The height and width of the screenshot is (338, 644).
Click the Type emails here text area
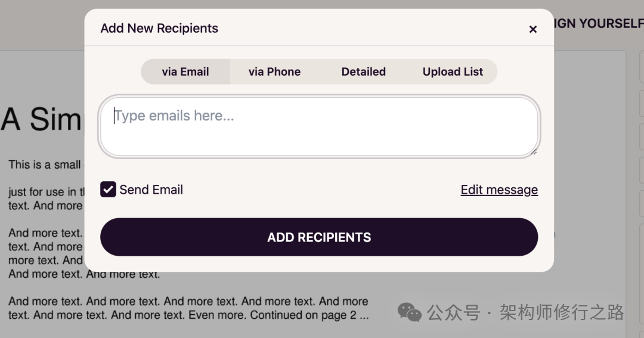[x=319, y=127]
